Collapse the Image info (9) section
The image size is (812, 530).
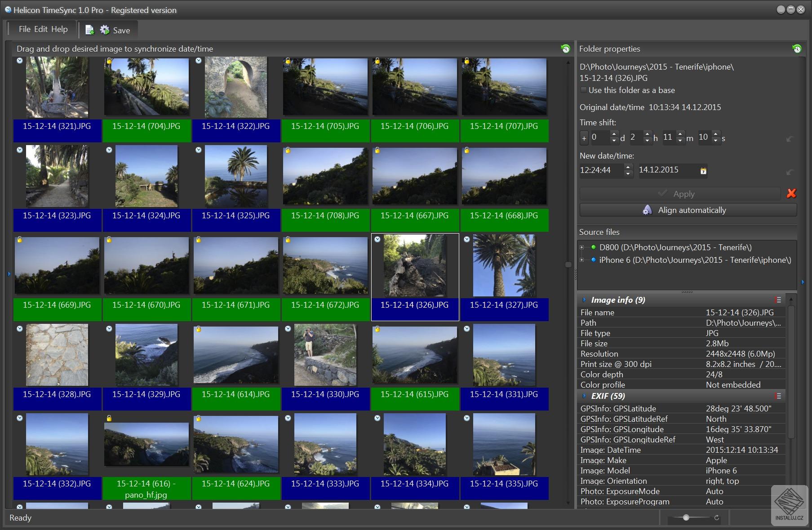584,300
